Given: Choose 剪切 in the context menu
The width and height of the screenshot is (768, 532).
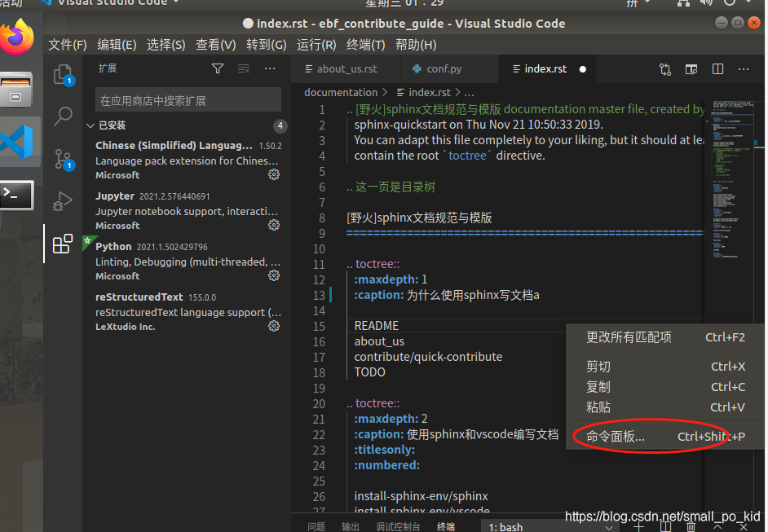Looking at the screenshot, I should click(665, 367).
